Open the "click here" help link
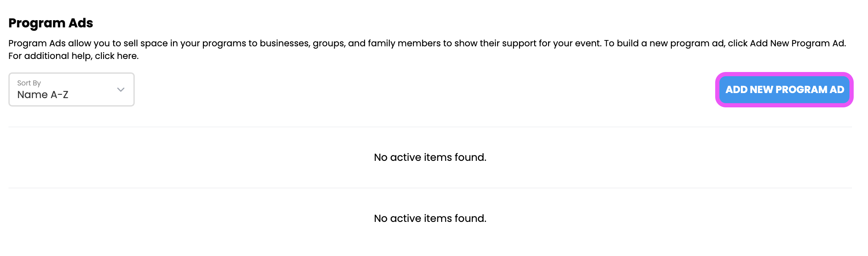Viewport: 868px width, 256px height. click(x=116, y=56)
